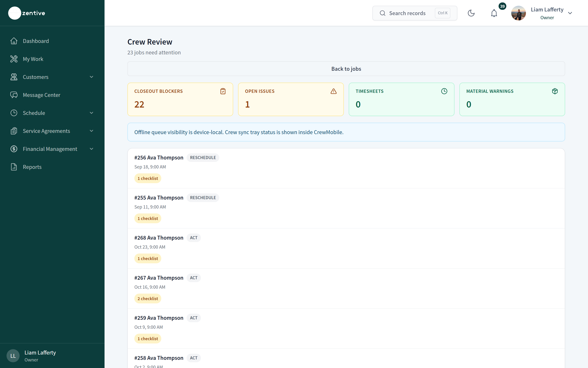This screenshot has width=588, height=368.
Task: Click ACT badge on job #267
Action: (x=194, y=278)
